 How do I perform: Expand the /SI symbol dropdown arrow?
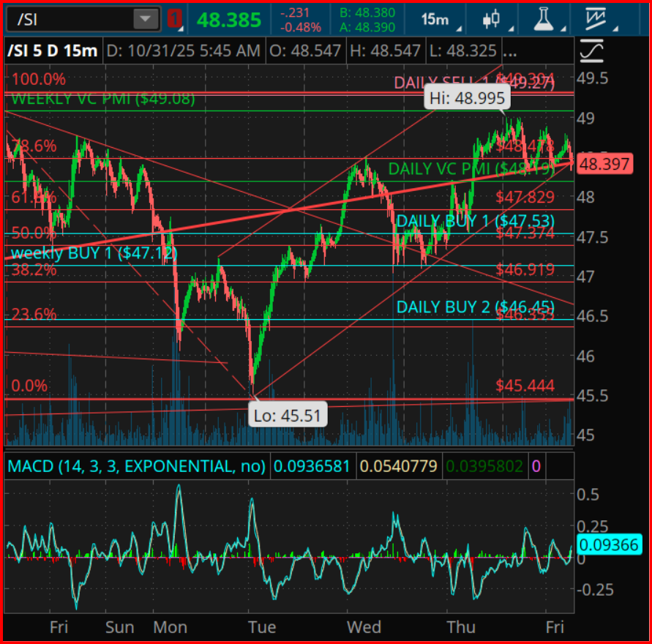click(146, 19)
